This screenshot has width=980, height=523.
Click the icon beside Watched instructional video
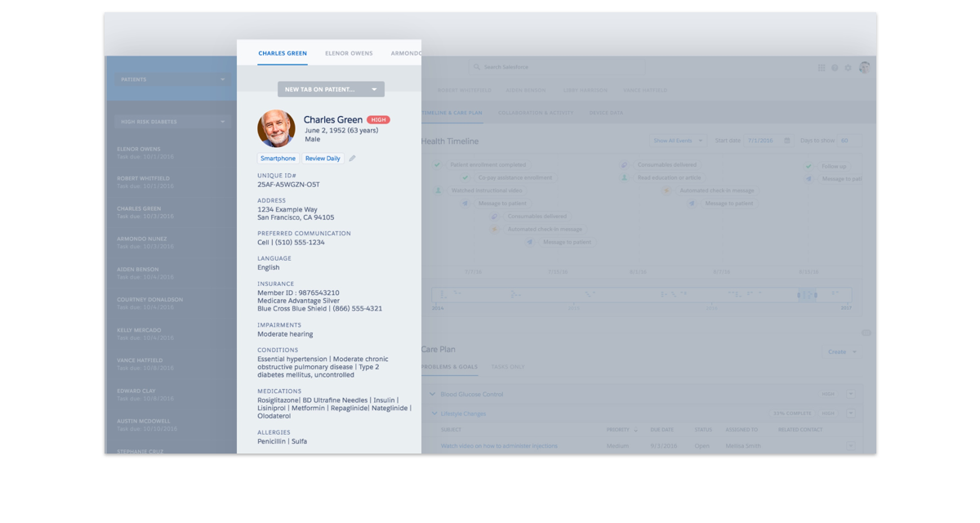439,190
